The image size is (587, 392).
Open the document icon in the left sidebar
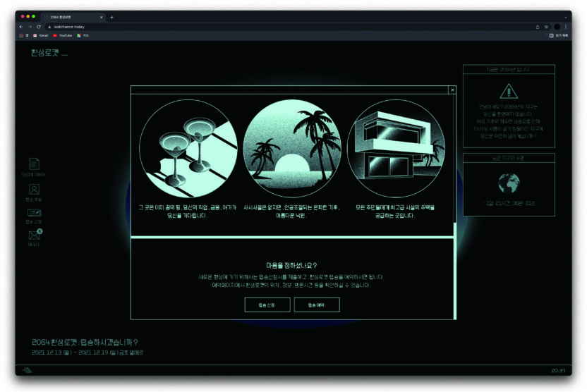click(34, 164)
